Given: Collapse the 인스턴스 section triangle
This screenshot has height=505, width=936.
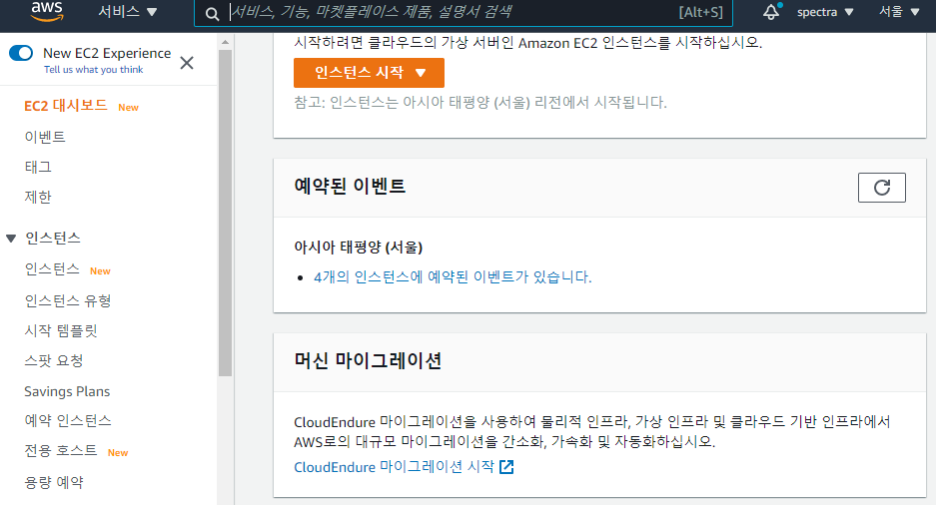Looking at the screenshot, I should 11,239.
